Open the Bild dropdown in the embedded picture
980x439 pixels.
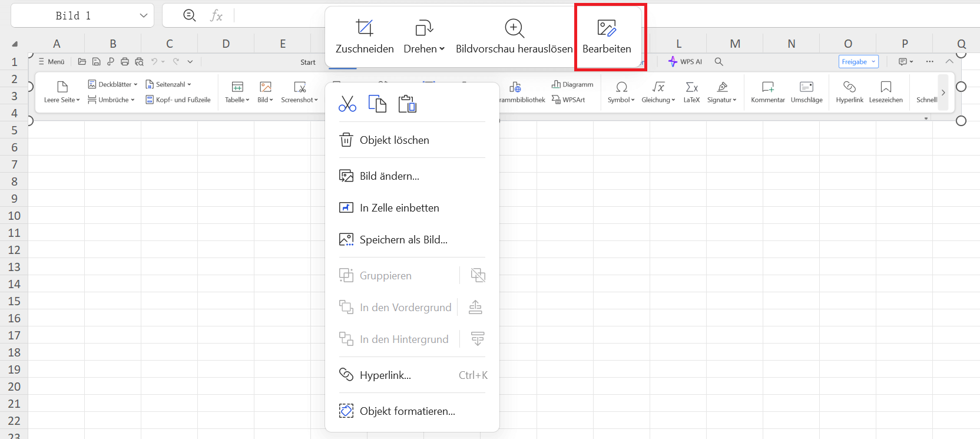pos(266,92)
